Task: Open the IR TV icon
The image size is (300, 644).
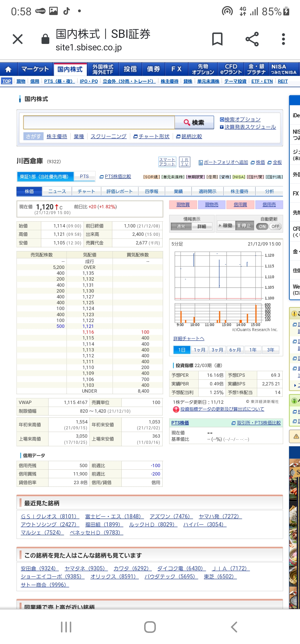Action: pyautogui.click(x=184, y=162)
